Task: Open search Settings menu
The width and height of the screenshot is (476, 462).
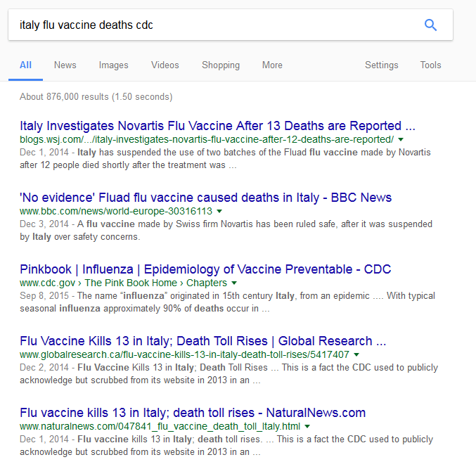Action: pyautogui.click(x=381, y=65)
